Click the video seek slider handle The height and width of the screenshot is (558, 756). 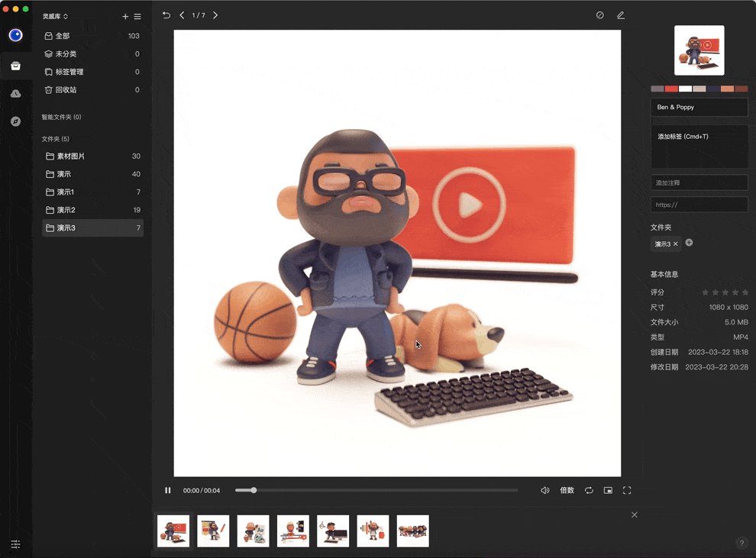pyautogui.click(x=254, y=491)
